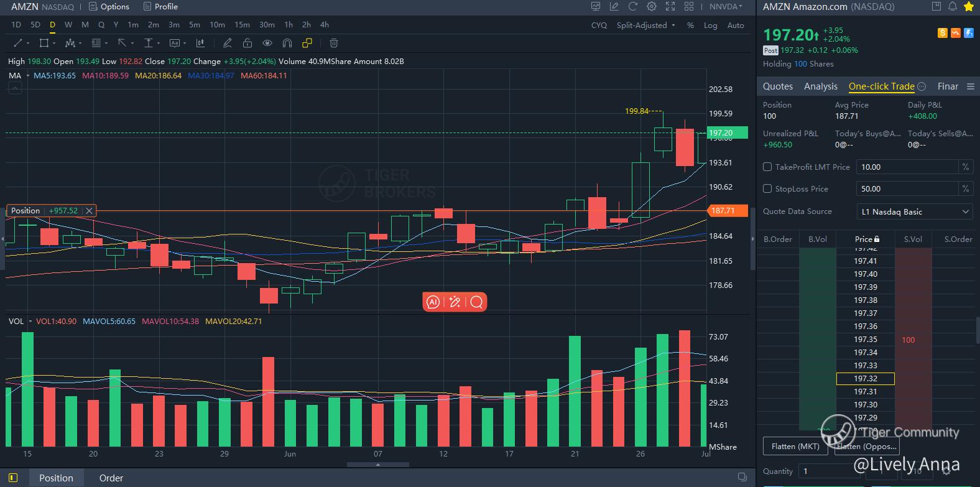Open the NNVDA dropdown

click(726, 6)
